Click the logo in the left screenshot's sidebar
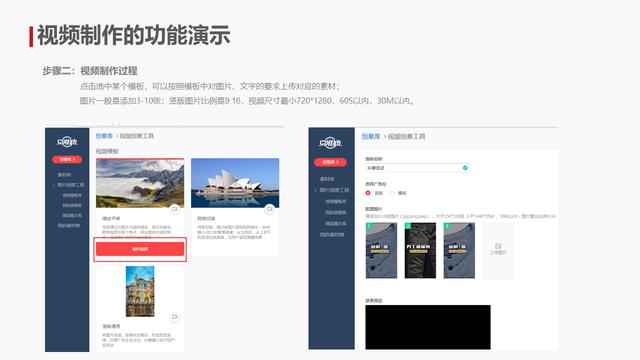 pyautogui.click(x=67, y=142)
